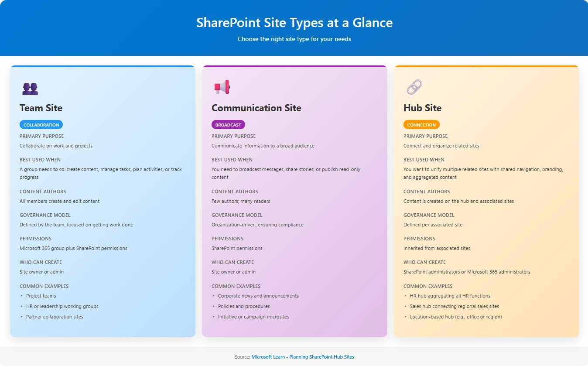The width and height of the screenshot is (588, 366).
Task: Select 'Initiative or campaign microsites' entry
Action: [x=253, y=317]
